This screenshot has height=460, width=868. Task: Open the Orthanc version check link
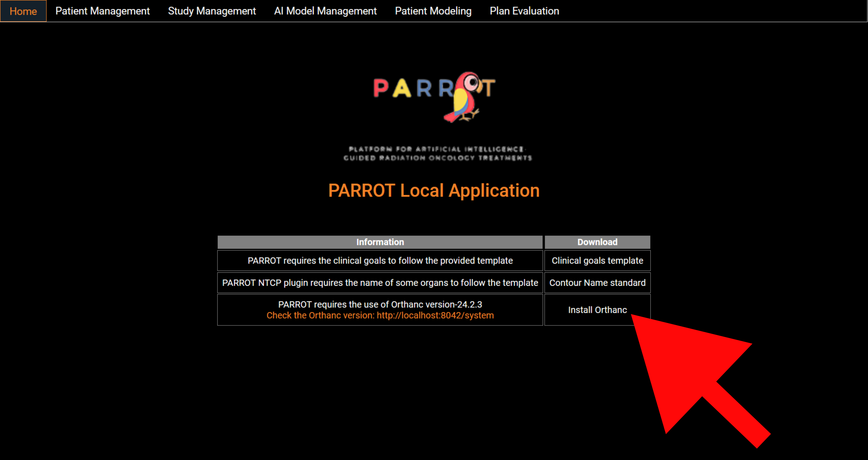pos(380,315)
